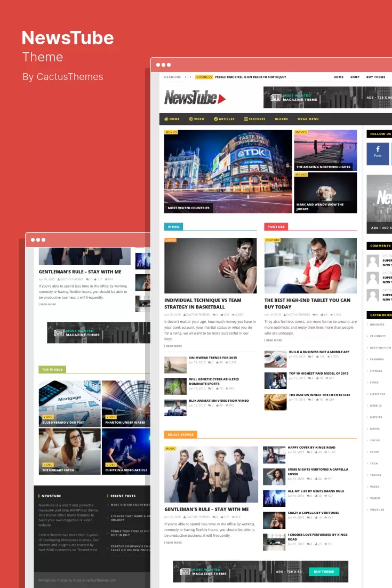Click the Business headline tag
The width and height of the screenshot is (392, 588).
click(x=204, y=77)
